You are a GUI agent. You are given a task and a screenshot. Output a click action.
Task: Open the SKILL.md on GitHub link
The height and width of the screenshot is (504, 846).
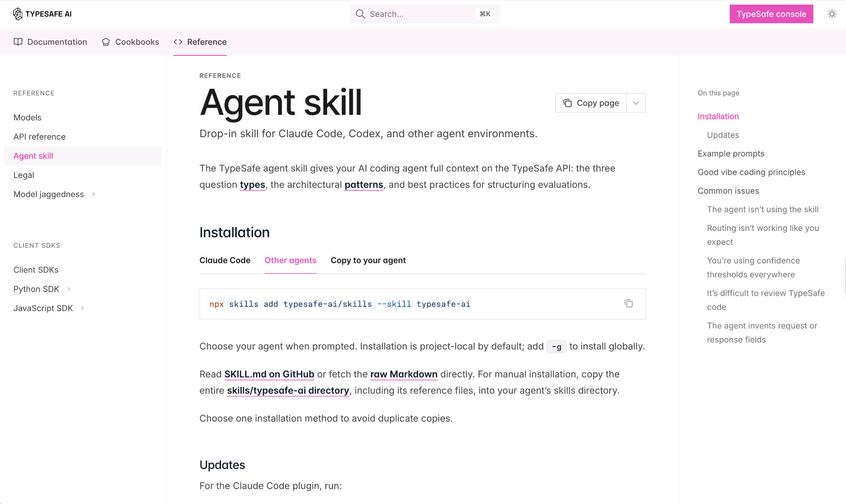[x=269, y=374]
